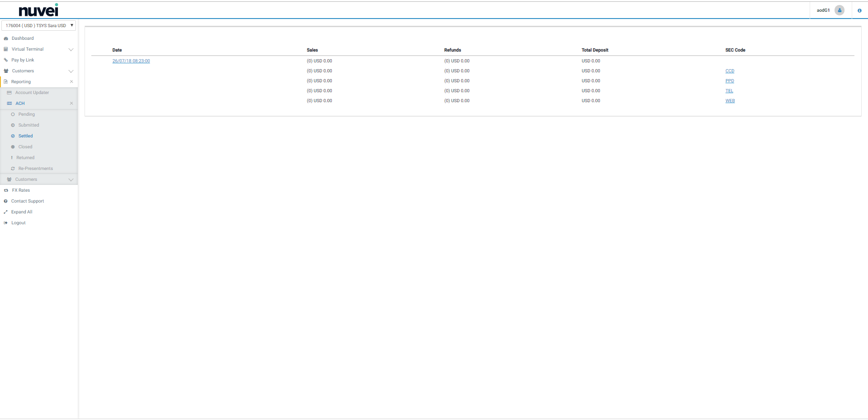Click the FX Rates exchange icon
The width and height of the screenshot is (868, 420).
6,190
